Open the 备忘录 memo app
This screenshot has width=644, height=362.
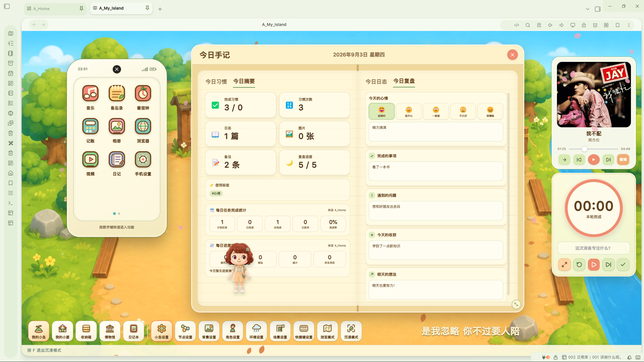(117, 94)
